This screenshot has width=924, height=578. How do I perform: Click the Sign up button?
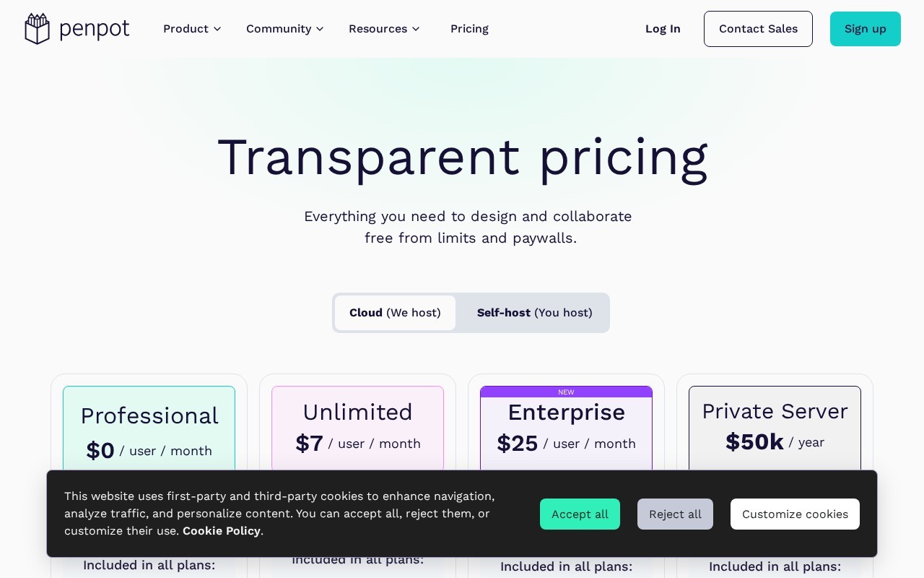866,29
